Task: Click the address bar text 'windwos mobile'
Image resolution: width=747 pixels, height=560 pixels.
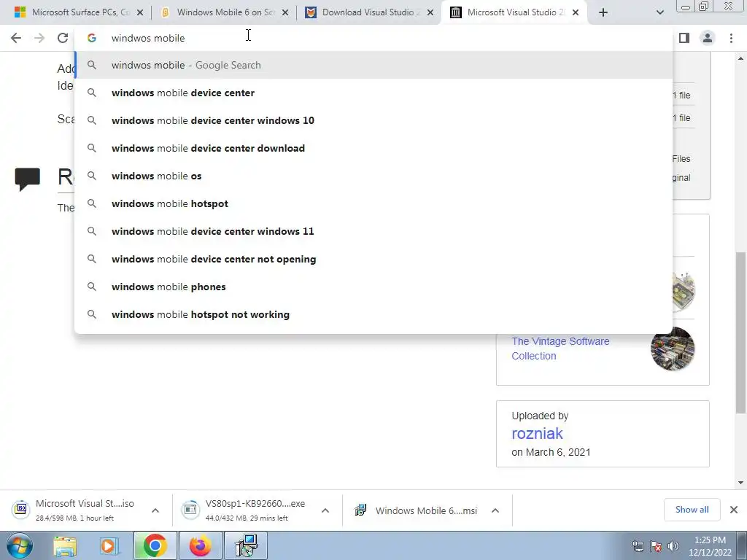Action: pyautogui.click(x=148, y=38)
